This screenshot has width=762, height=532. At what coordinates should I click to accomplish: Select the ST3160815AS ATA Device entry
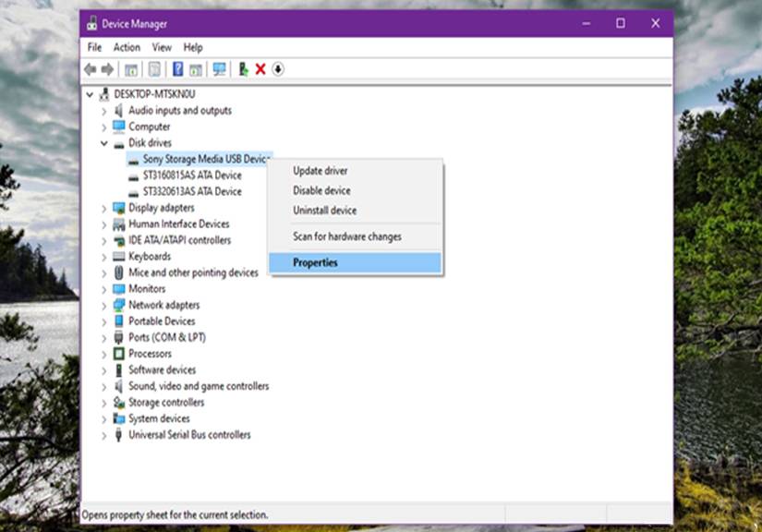(x=191, y=175)
